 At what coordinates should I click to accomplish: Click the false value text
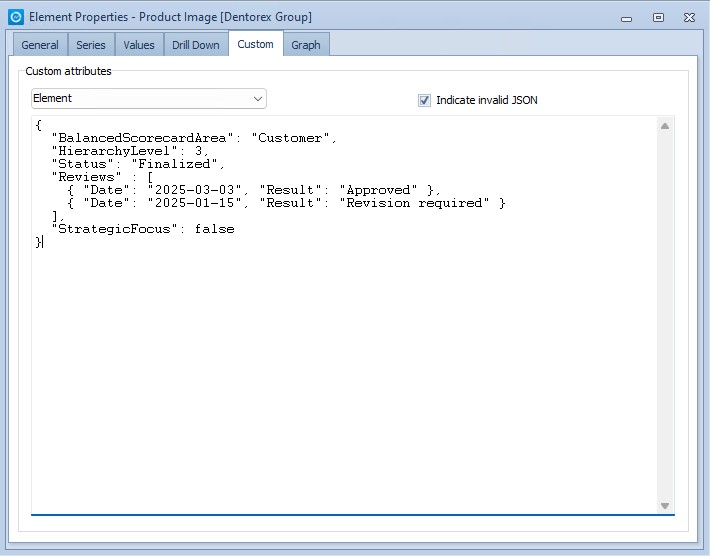[215, 229]
